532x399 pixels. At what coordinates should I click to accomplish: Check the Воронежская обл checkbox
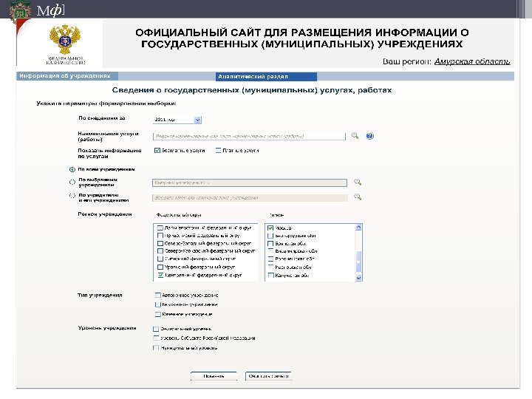(x=270, y=259)
